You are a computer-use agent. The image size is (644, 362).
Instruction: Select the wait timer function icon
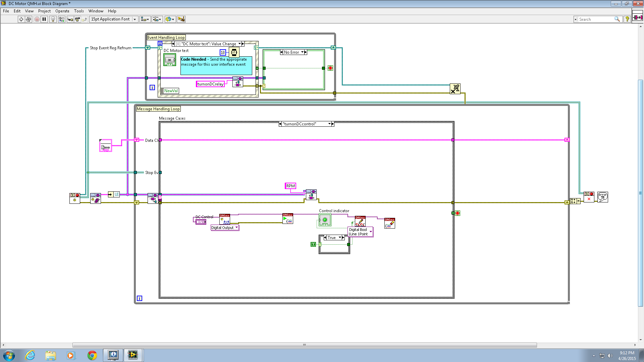click(x=234, y=52)
